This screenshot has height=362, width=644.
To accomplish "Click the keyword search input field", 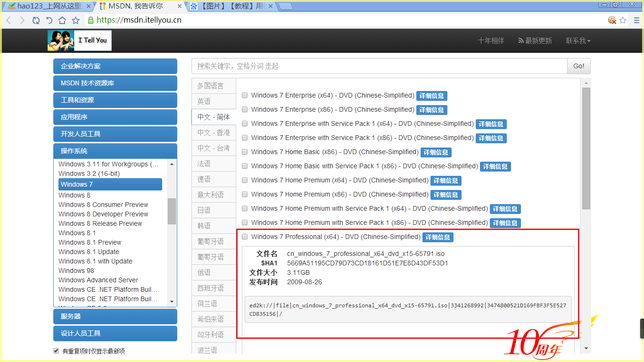I will click(x=379, y=66).
